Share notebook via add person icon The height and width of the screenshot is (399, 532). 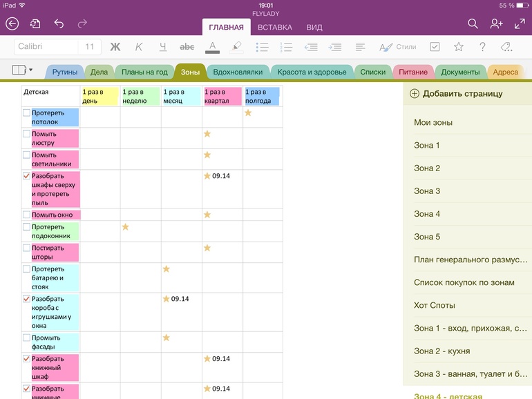coord(496,24)
